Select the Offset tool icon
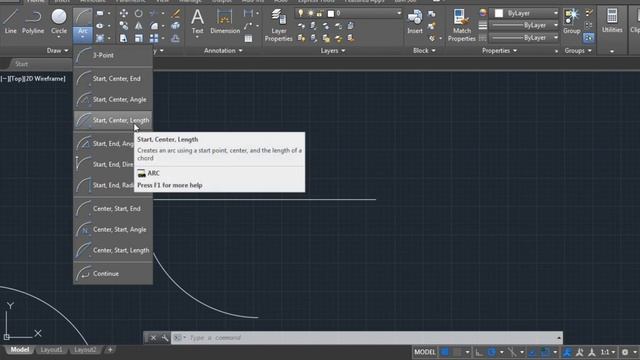This screenshot has width=640, height=360. point(176,38)
